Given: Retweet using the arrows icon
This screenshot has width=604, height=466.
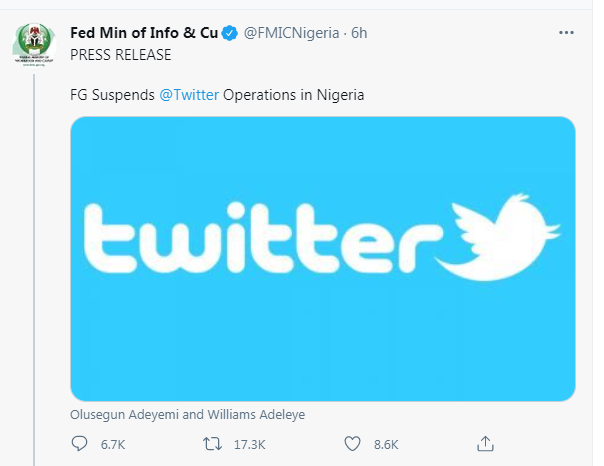Looking at the screenshot, I should 212,444.
